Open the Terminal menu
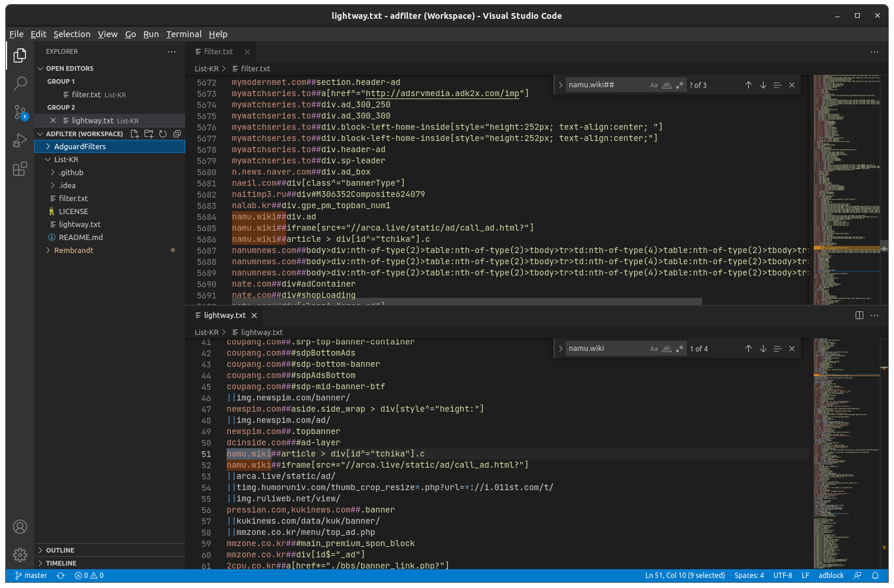This screenshot has width=894, height=588. tap(184, 34)
